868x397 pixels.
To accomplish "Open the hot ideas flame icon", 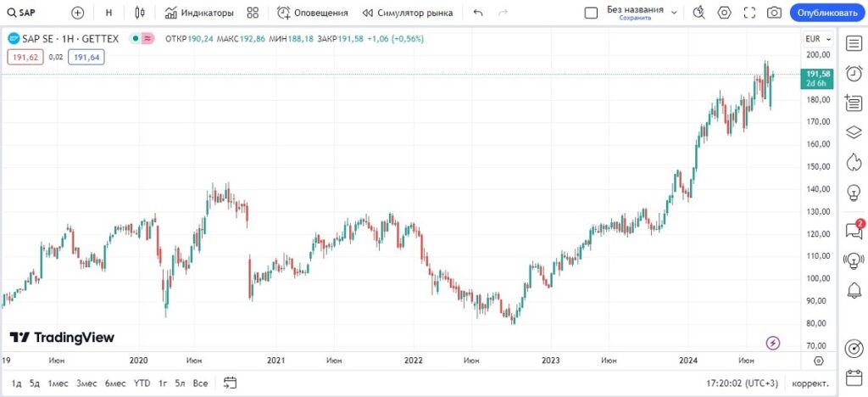I will tap(854, 162).
